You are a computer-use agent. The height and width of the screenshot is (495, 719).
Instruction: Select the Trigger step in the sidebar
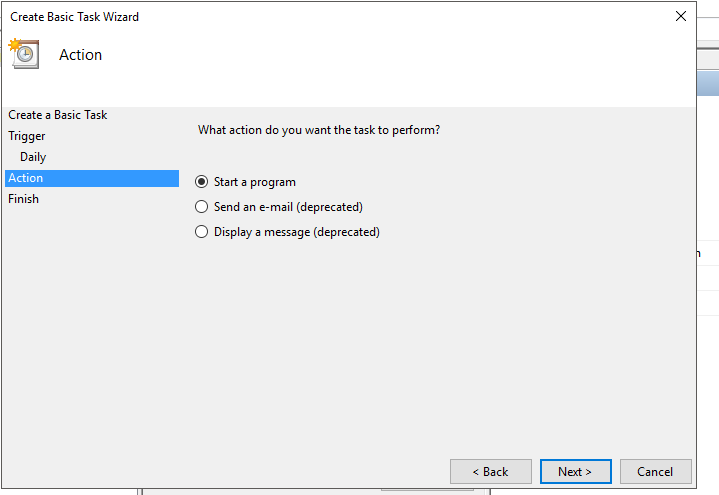click(x=27, y=136)
